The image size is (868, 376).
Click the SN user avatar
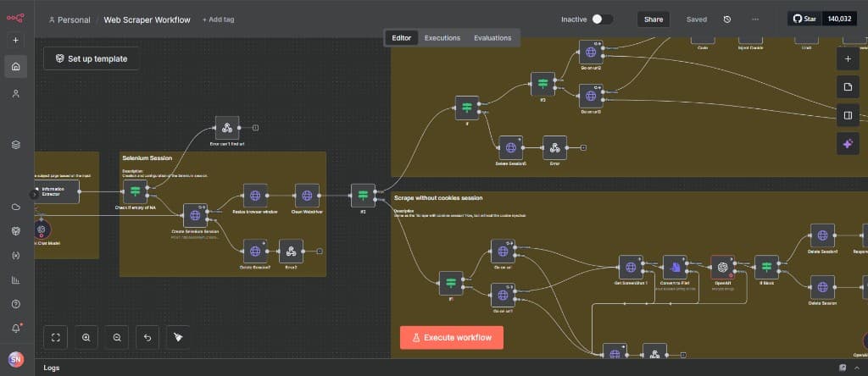15,359
